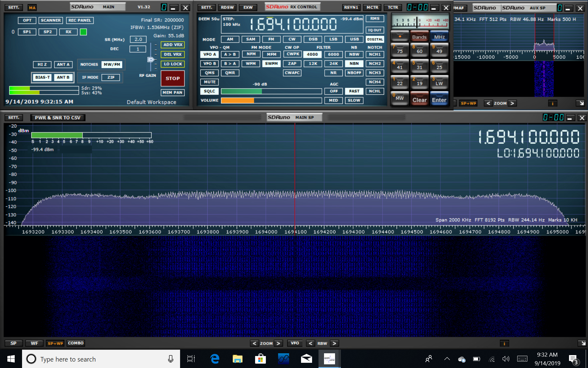Open Task View from taskbar
588x368 pixels.
coord(191,359)
